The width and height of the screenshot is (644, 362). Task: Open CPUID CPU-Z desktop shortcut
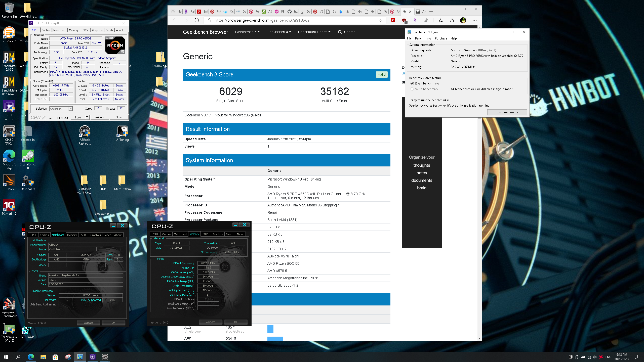click(x=9, y=111)
